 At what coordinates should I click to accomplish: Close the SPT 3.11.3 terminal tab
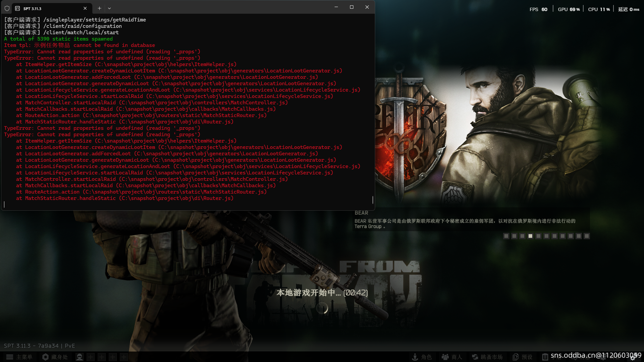click(x=85, y=8)
